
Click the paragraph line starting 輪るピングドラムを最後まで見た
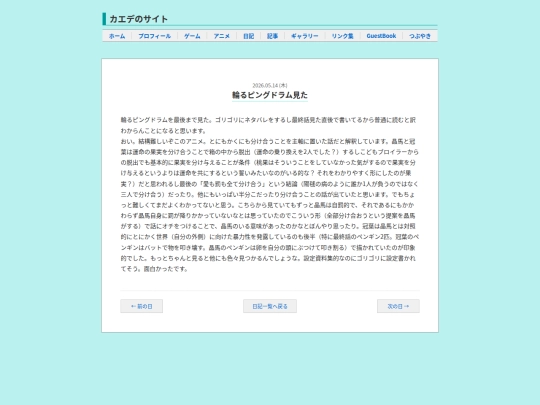[x=268, y=120]
